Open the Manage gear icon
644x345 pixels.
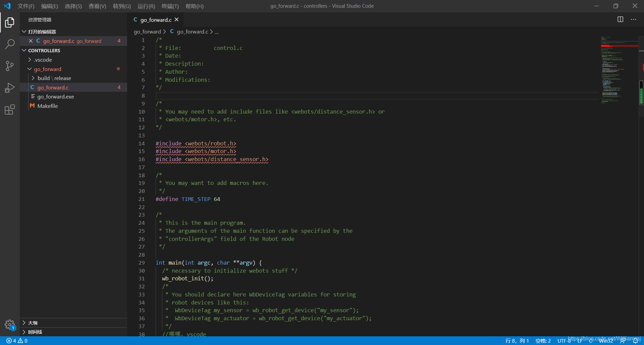[10, 325]
